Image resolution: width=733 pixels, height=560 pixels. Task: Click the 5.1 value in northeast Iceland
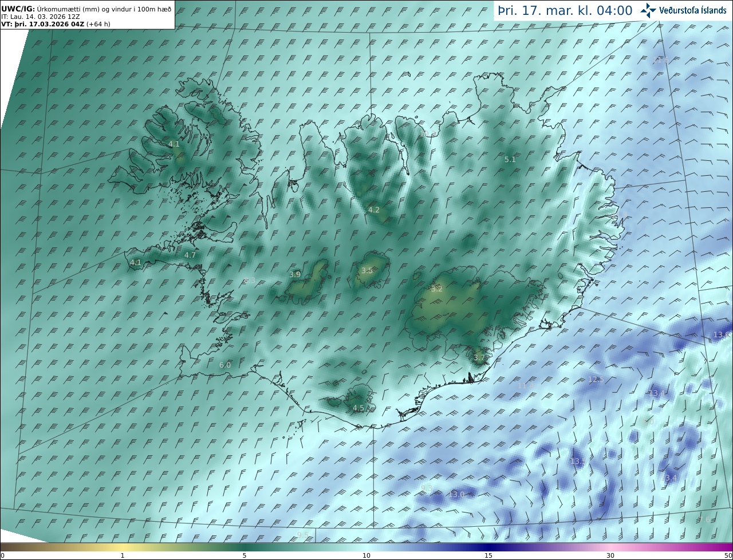click(x=510, y=160)
